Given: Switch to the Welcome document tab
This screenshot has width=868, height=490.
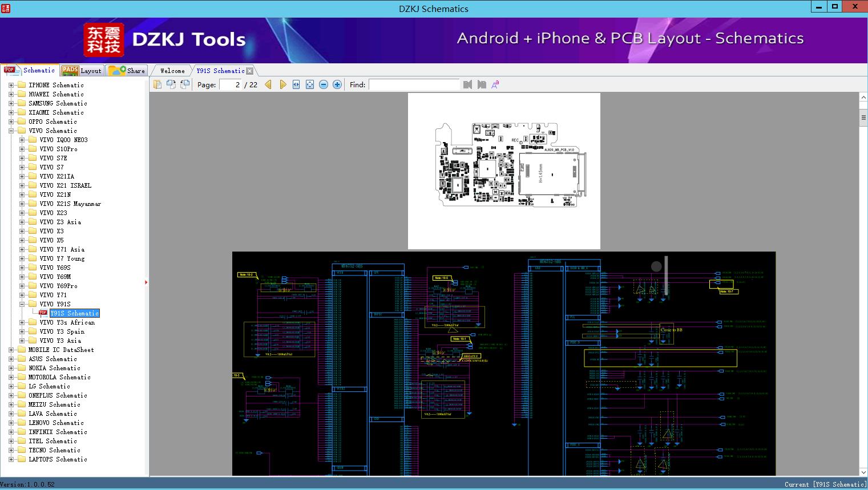Looking at the screenshot, I should [172, 71].
